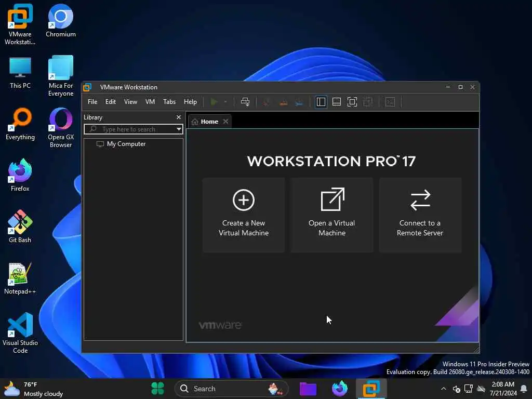Click the Unity mode toolbar icon

(368, 102)
